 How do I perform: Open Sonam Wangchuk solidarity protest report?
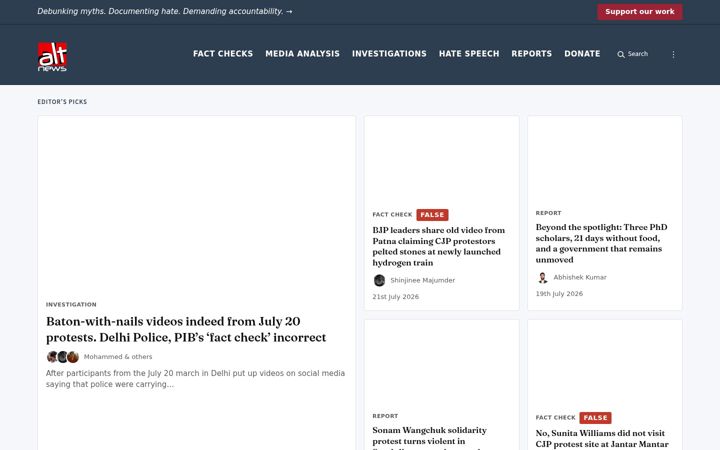coord(429,439)
